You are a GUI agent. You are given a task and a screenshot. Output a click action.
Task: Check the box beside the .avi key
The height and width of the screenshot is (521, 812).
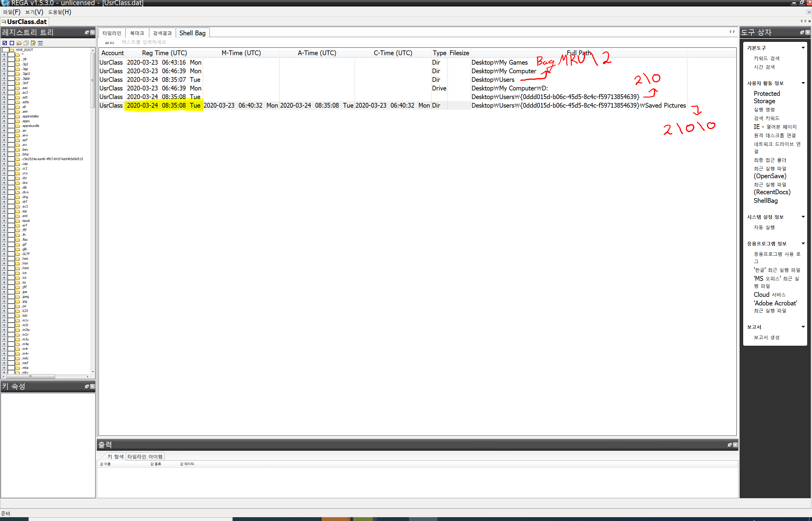11,145
